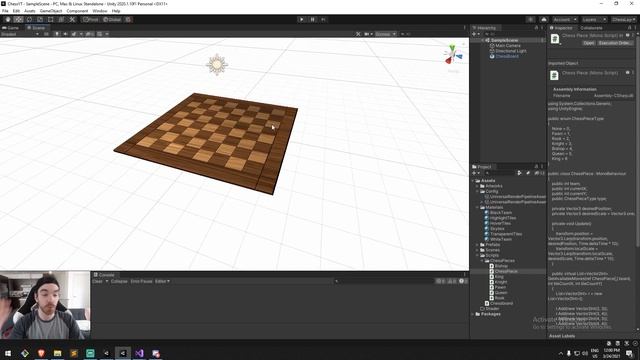Select the Hand tool in toolbar
This screenshot has height=360, width=640.
[x=8, y=19]
